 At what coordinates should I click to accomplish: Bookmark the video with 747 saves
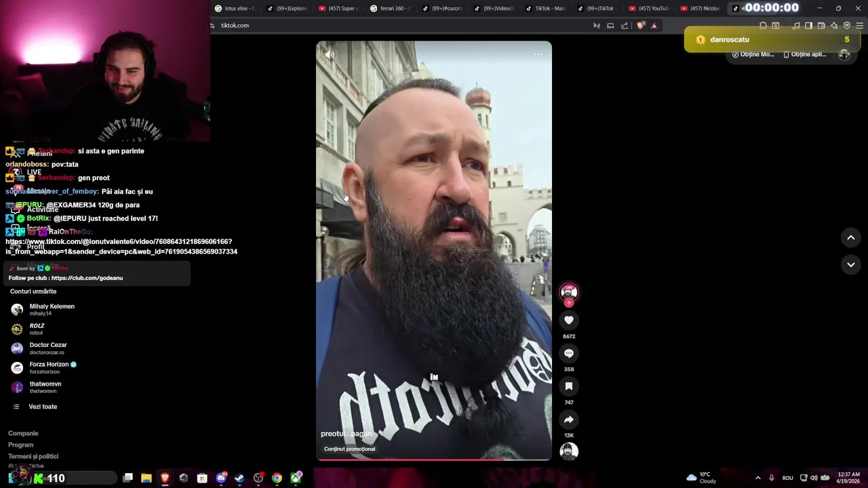[569, 386]
